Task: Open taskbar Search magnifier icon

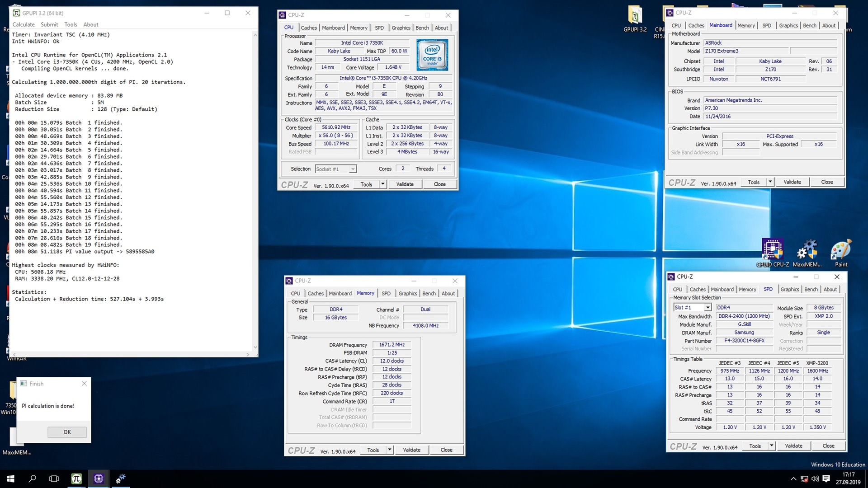Action: pyautogui.click(x=33, y=479)
